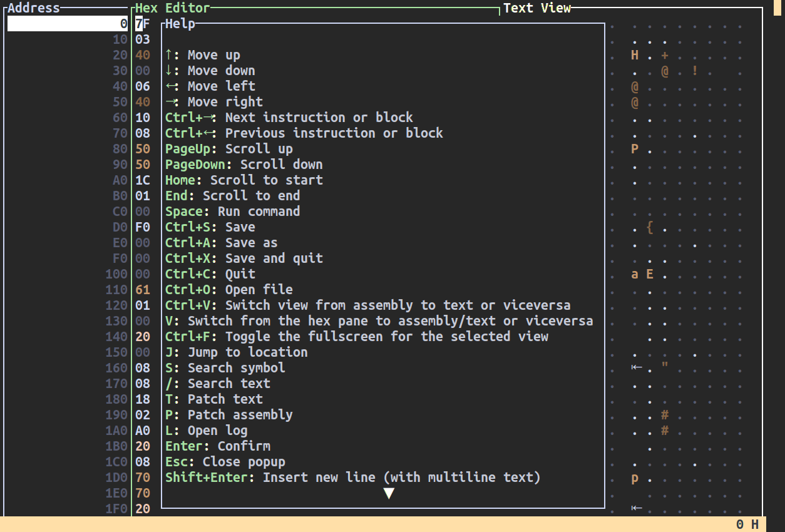Image resolution: width=785 pixels, height=532 pixels.
Task: Select hex byte F0 at address D0
Action: point(143,227)
